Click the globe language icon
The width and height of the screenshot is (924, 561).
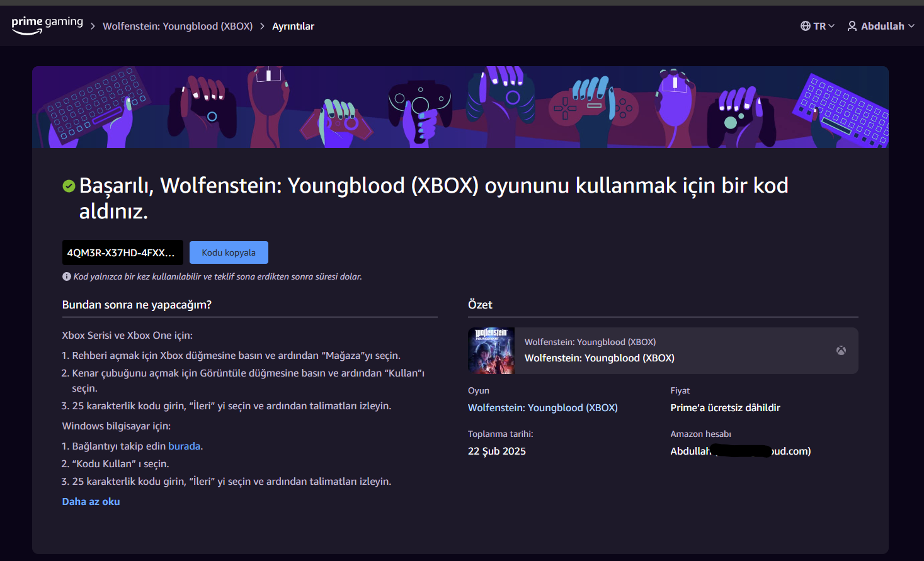pos(806,26)
